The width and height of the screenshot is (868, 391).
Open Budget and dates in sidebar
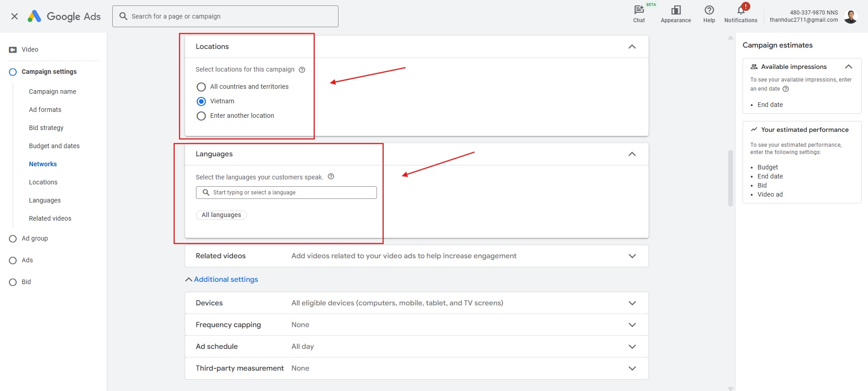(54, 146)
